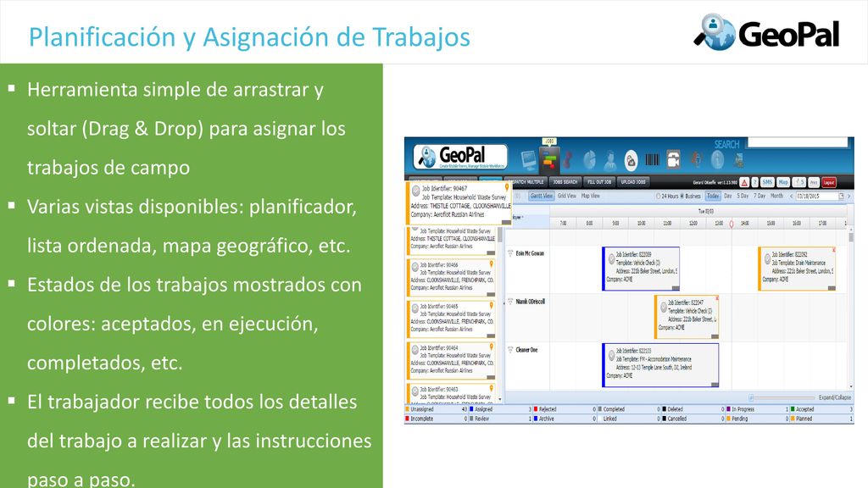
Task: Click status circle on job 822089
Action: 612,258
